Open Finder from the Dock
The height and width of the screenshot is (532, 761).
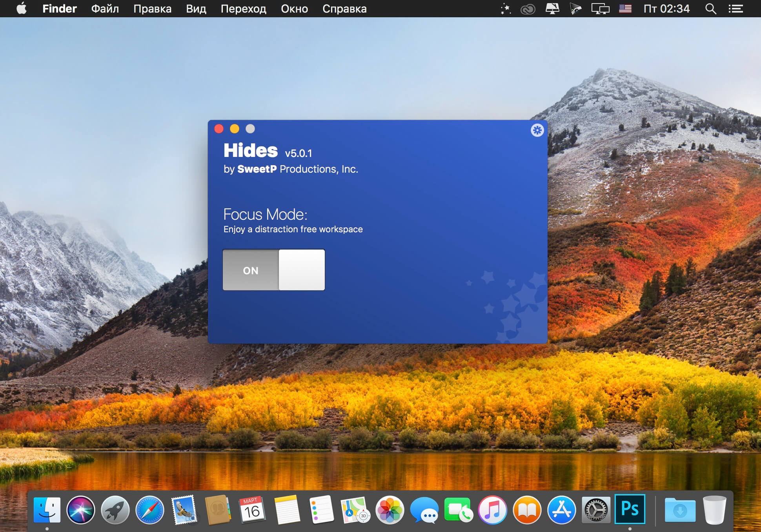tap(47, 510)
